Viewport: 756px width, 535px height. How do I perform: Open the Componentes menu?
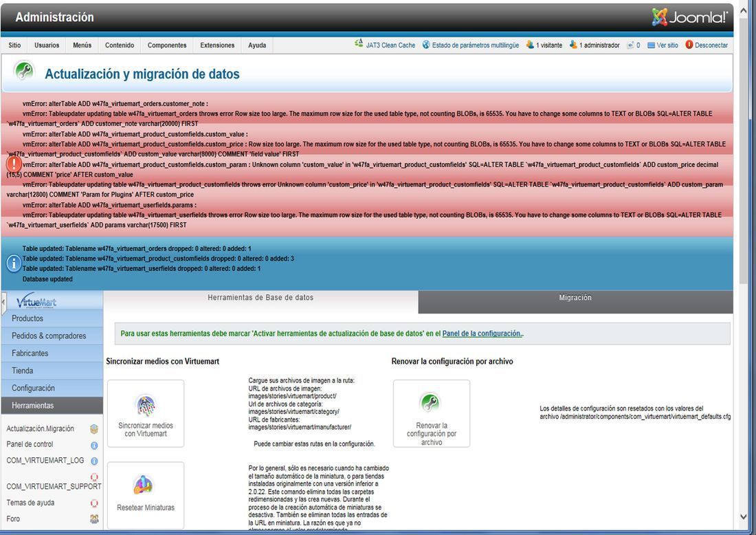click(167, 45)
